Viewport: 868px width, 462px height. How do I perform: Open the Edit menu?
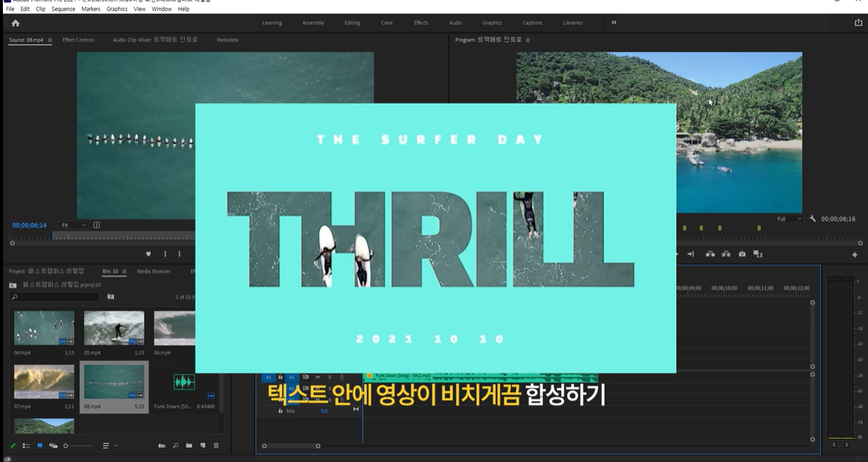[25, 9]
